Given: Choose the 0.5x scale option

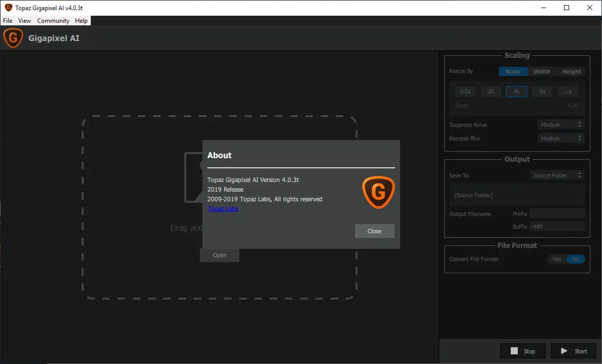Looking at the screenshot, I should click(466, 91).
